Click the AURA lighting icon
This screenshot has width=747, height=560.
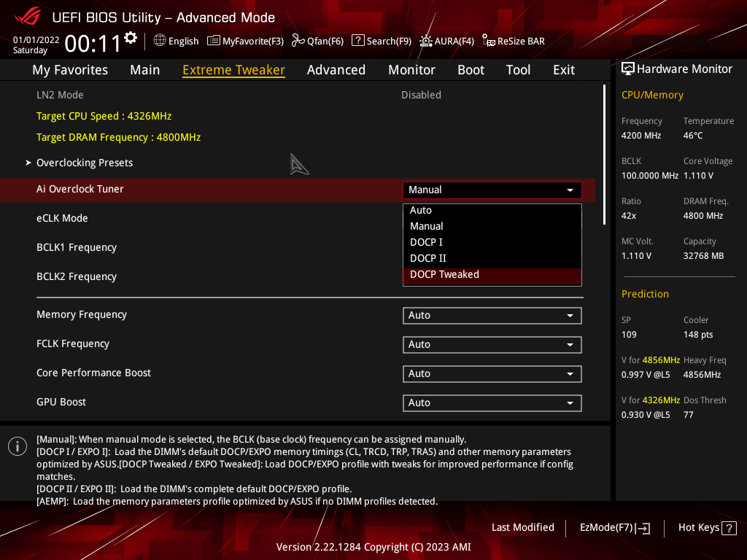click(426, 41)
